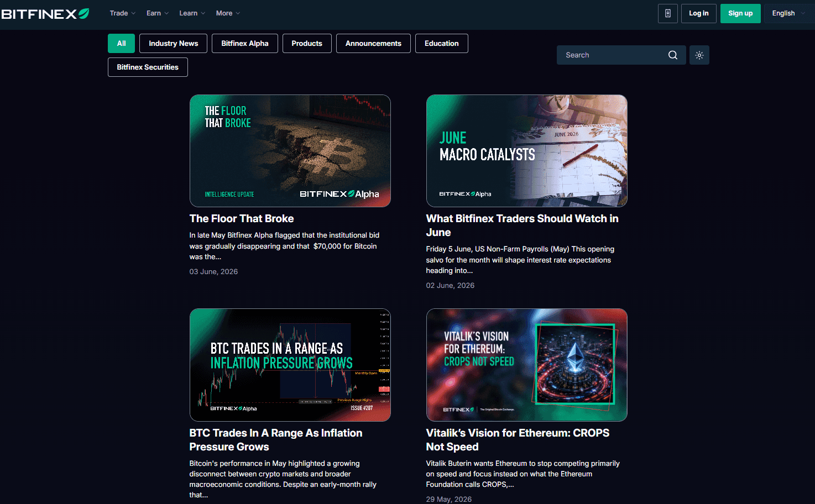Screen dimensions: 815x504
Task: Click the Log in button
Action: point(699,13)
